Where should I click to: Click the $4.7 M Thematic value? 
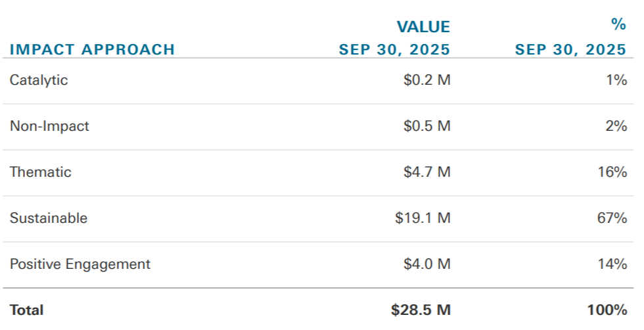tap(426, 172)
